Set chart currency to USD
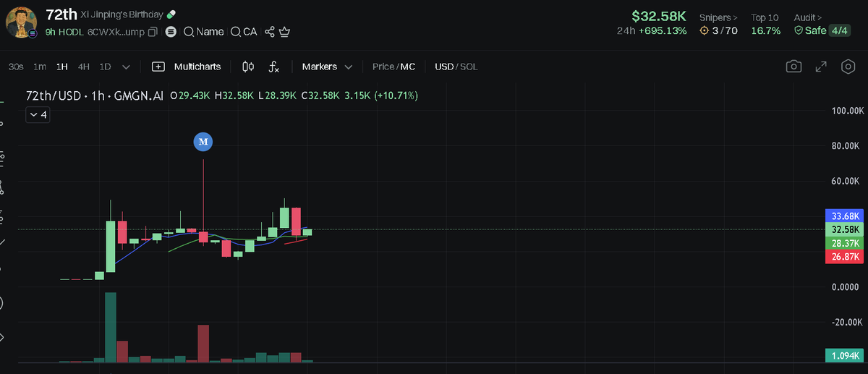Viewport: 868px width, 374px height. coord(444,67)
